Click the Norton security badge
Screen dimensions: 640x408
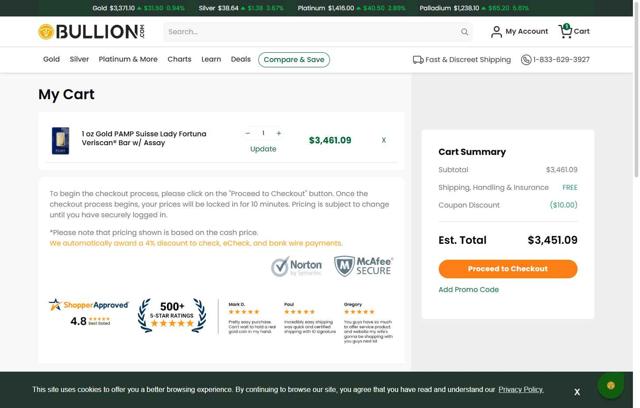point(297,266)
